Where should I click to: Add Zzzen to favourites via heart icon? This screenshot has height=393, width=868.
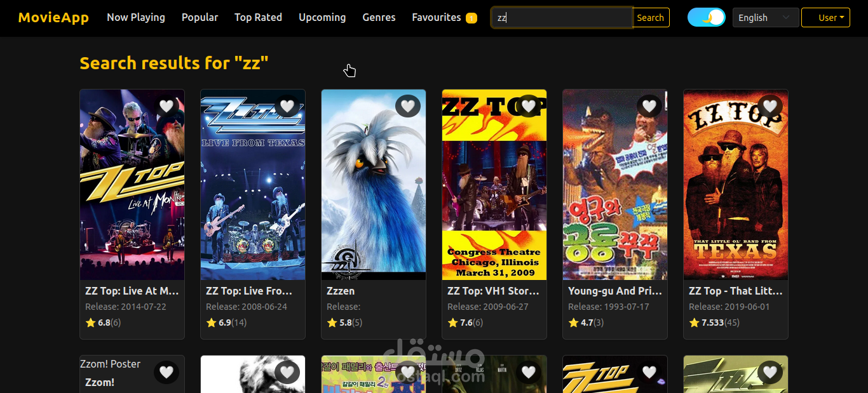[x=408, y=106]
